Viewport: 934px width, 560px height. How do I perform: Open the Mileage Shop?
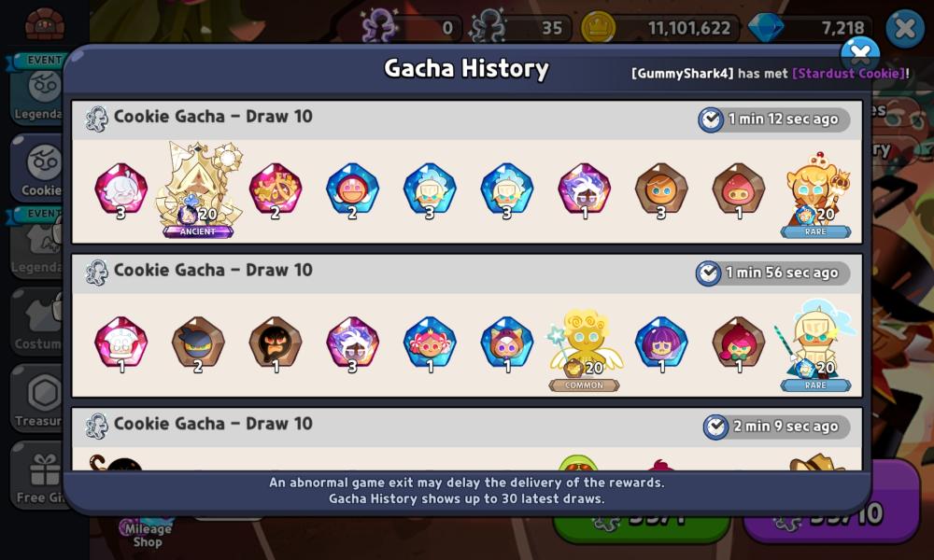148,533
